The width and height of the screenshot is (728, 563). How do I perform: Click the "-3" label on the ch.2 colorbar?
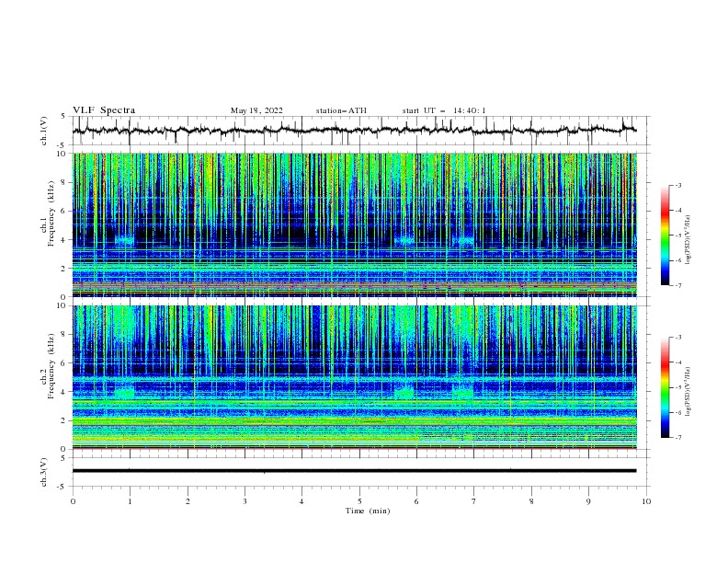pyautogui.click(x=677, y=338)
